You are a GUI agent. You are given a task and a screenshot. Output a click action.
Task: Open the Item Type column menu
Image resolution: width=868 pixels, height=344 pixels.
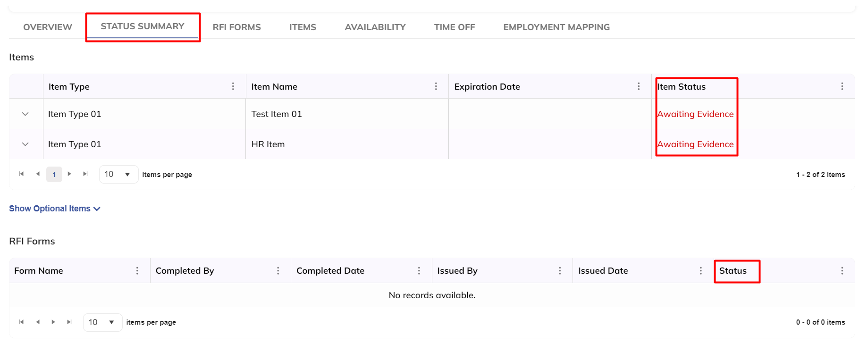(x=233, y=86)
